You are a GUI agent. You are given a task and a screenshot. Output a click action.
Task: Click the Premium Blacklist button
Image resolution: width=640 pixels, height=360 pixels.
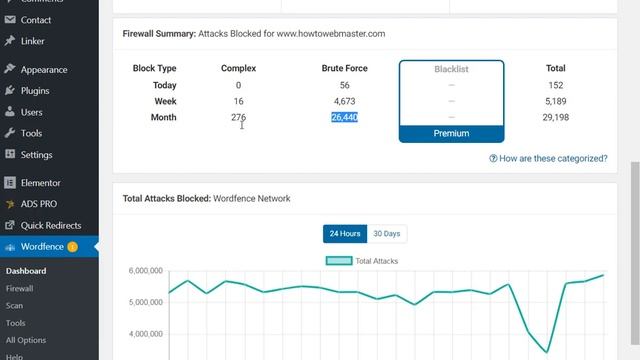click(x=451, y=133)
